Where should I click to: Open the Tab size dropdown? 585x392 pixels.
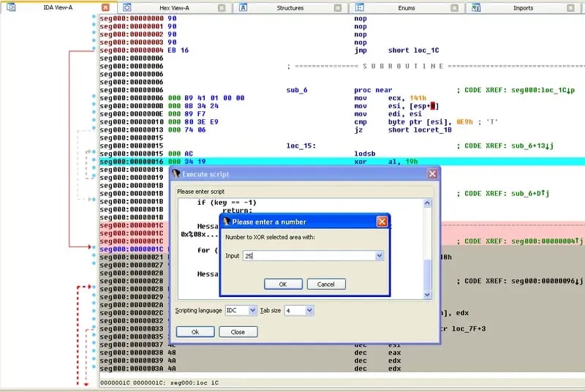tap(309, 310)
